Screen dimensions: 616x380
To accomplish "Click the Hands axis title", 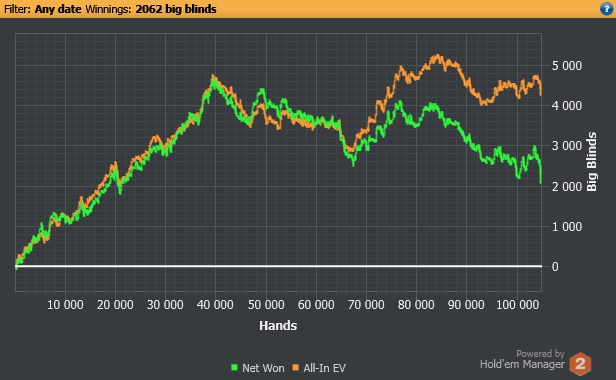I will (278, 325).
